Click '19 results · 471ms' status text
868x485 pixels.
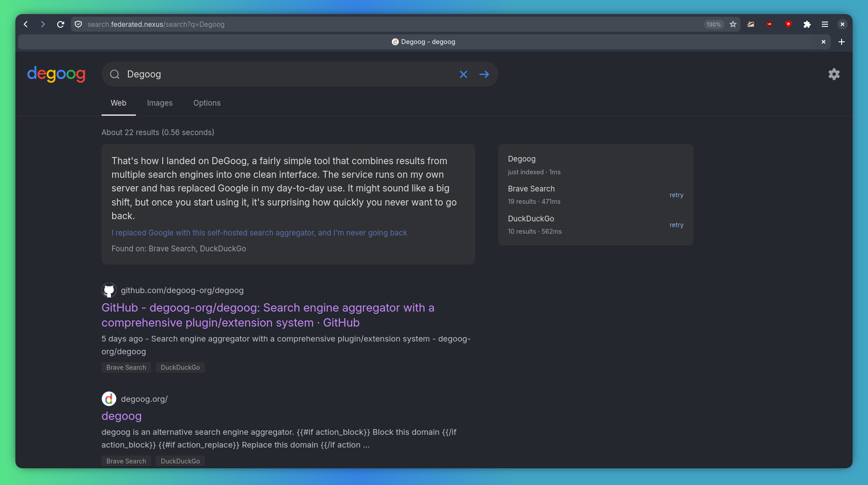pos(534,202)
